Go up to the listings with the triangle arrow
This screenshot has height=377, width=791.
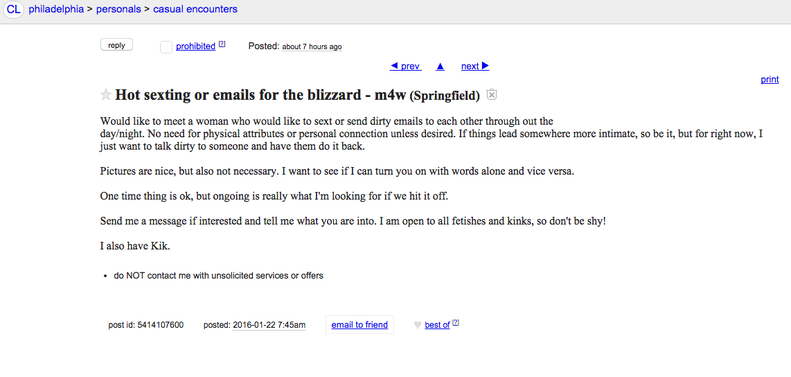tap(440, 66)
